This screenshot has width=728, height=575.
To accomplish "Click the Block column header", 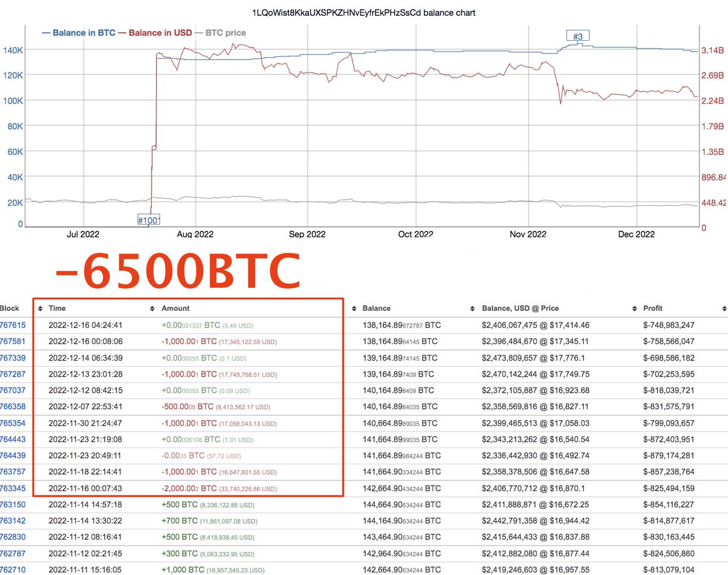I will coord(10,308).
